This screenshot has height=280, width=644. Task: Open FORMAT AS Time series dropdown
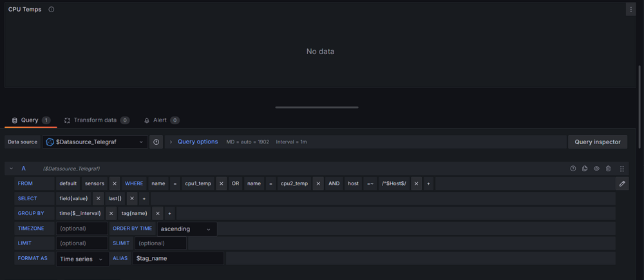pyautogui.click(x=82, y=259)
